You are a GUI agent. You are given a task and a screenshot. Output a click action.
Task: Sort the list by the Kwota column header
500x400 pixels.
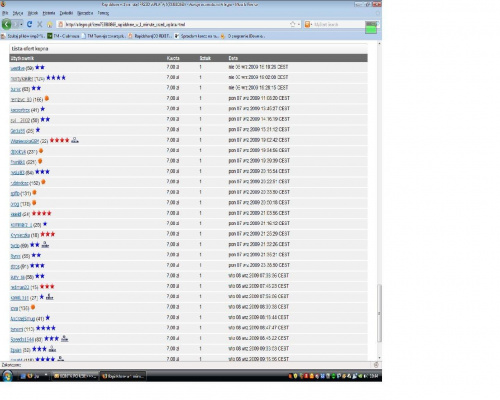[x=173, y=58]
